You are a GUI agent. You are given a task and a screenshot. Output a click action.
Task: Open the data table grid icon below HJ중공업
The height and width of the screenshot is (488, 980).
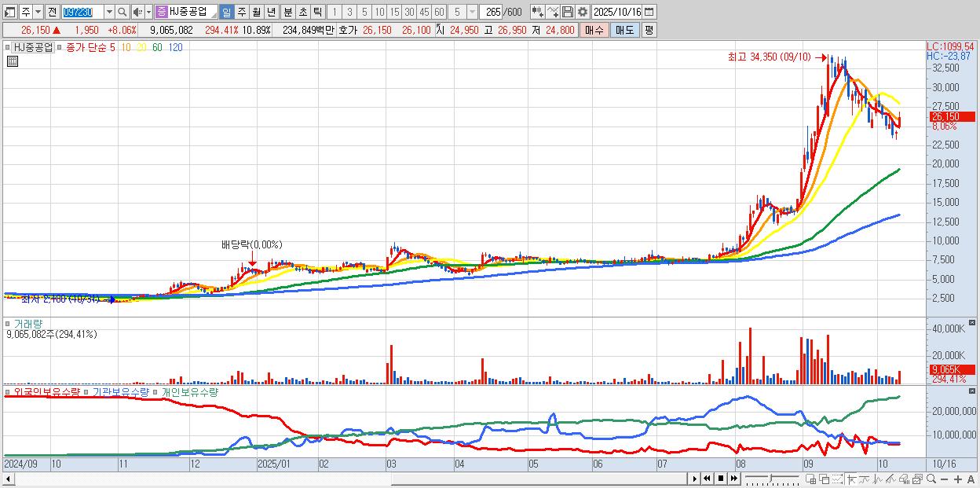[13, 61]
